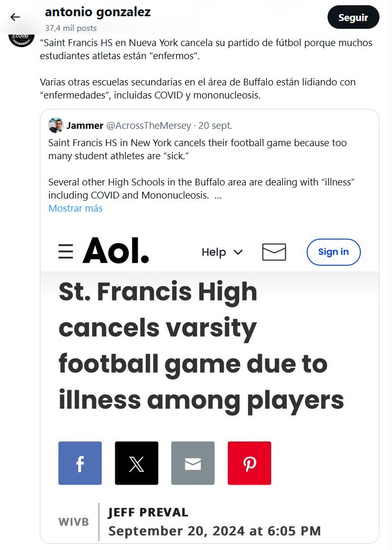Click author name JEFF PREVAL
The height and width of the screenshot is (550, 392).
tap(148, 512)
